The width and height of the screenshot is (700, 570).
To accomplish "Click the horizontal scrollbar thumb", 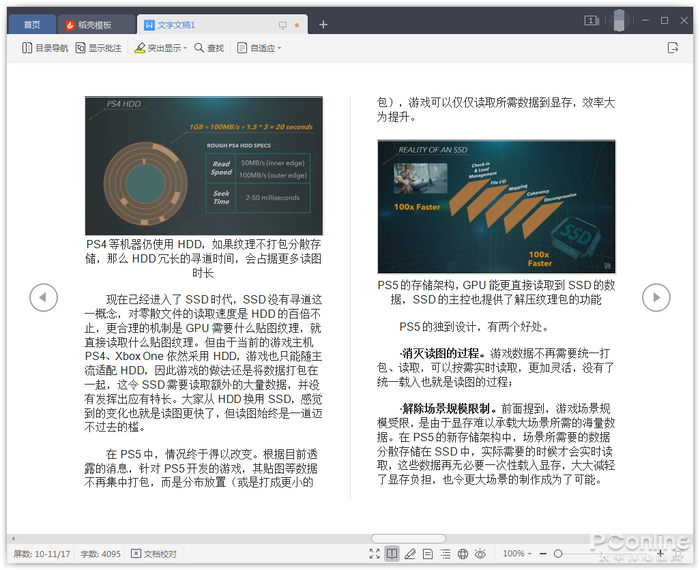I will pos(408,538).
